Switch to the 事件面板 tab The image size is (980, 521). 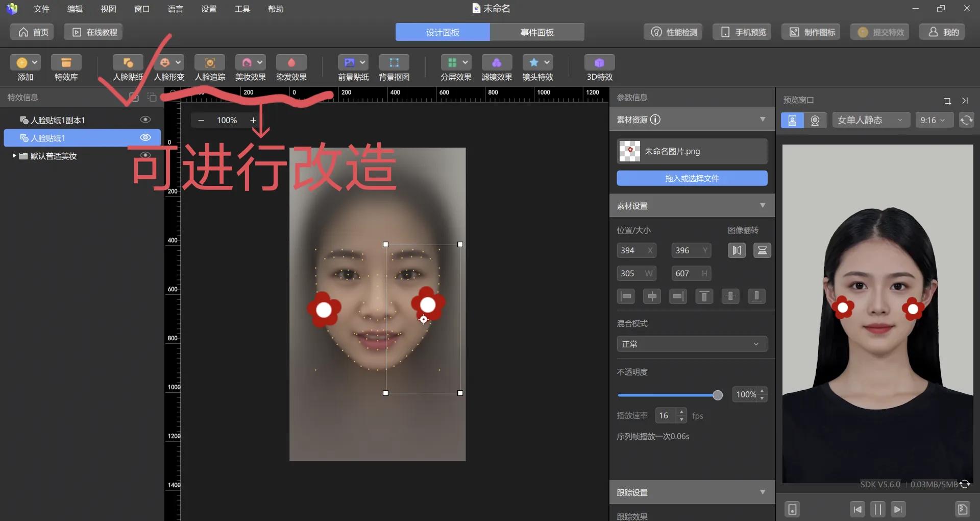[x=536, y=32]
